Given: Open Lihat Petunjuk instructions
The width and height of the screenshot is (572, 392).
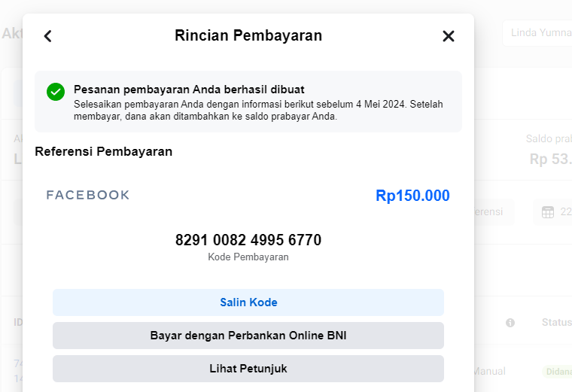Looking at the screenshot, I should tap(248, 369).
